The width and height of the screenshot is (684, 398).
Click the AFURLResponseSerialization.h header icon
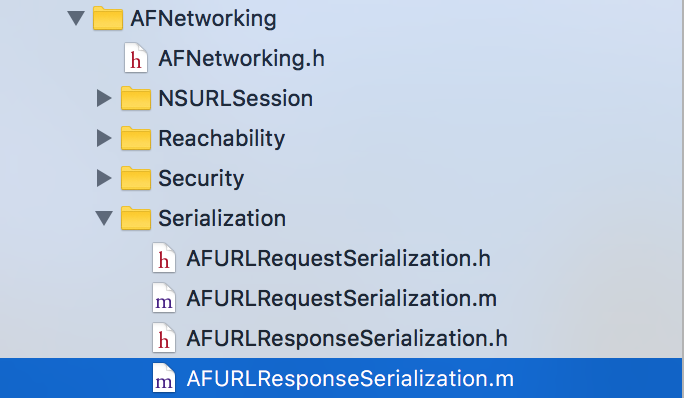pos(164,338)
